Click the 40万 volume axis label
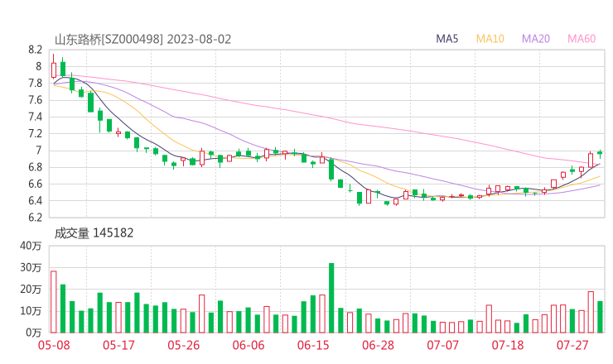Image resolution: width=613 pixels, height=364 pixels. point(31,246)
